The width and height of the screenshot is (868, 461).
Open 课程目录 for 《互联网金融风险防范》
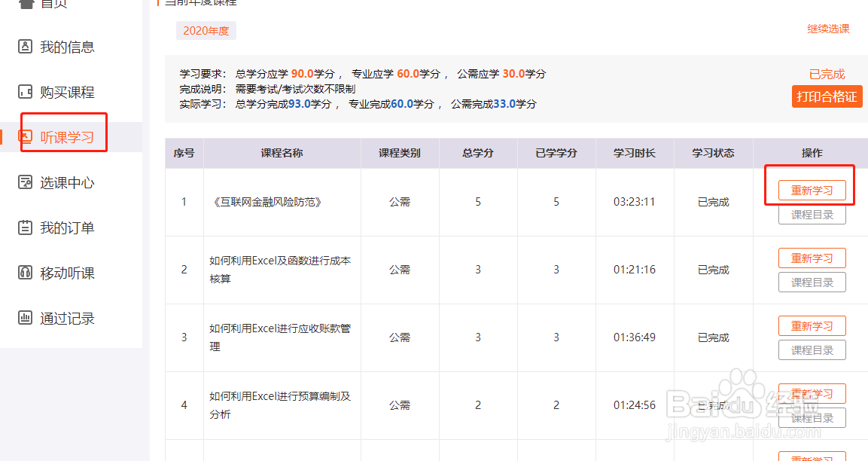coord(812,214)
